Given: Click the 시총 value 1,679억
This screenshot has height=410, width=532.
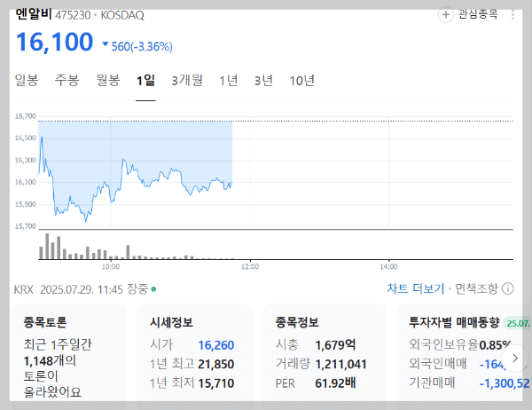Looking at the screenshot, I should pos(335,345).
